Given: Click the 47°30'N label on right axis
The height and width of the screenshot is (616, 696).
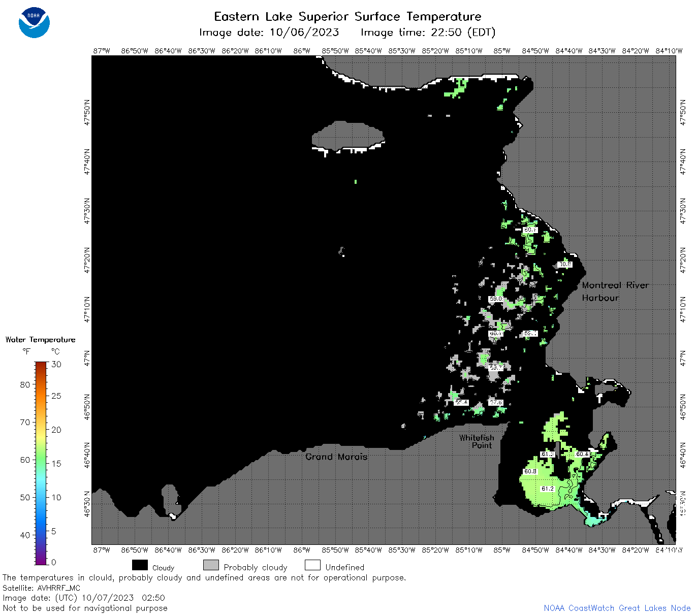Looking at the screenshot, I should [x=683, y=211].
